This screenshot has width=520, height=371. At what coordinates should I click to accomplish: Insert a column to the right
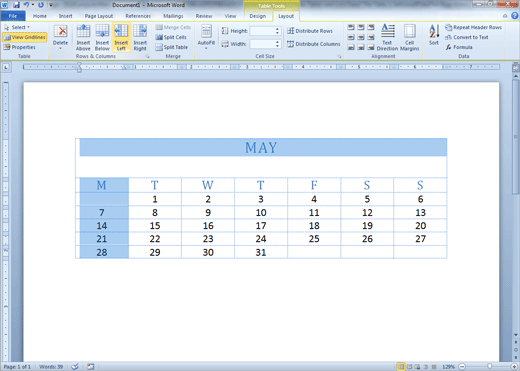tap(140, 38)
